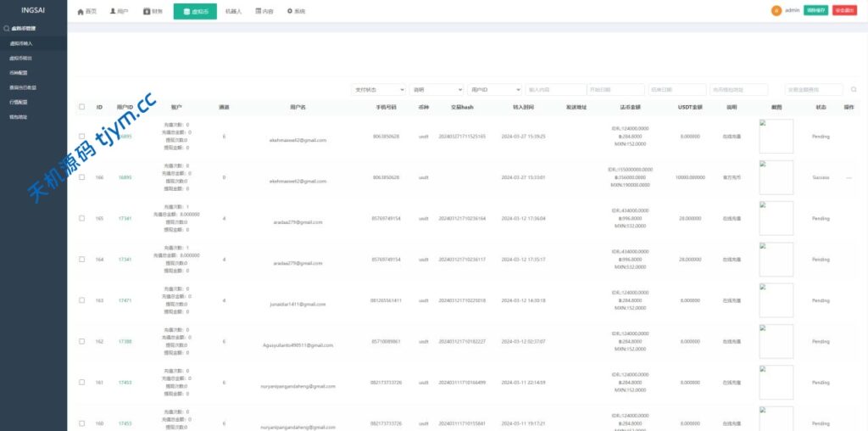This screenshot has height=431, width=868.
Task: Select 虚拟币转出 in the left sidebar
Action: pyautogui.click(x=21, y=58)
